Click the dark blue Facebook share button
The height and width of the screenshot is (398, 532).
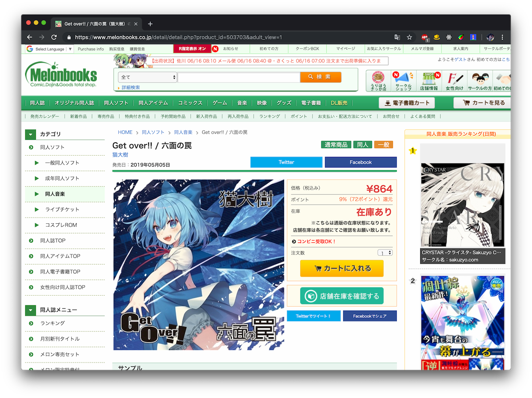[360, 162]
